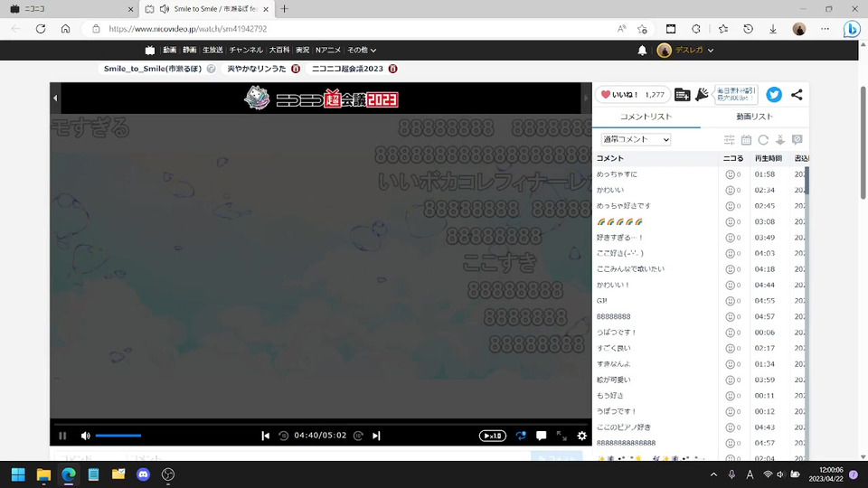
Task: Click the video seek bar
Action: coord(320,424)
